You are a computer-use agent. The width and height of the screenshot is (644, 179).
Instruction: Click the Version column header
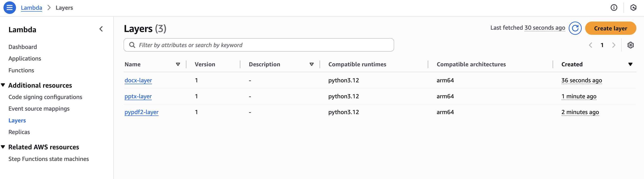tap(205, 64)
